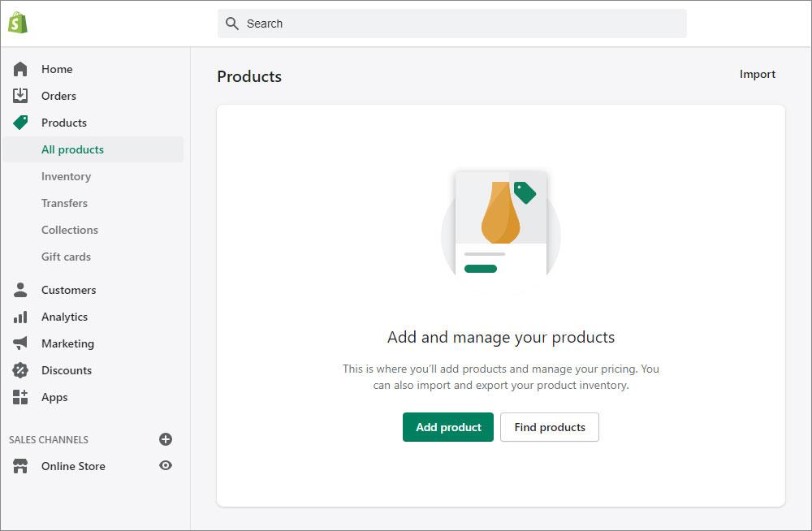Click the Analytics bar chart icon
Screen dimensions: 812x531
[x=20, y=317]
